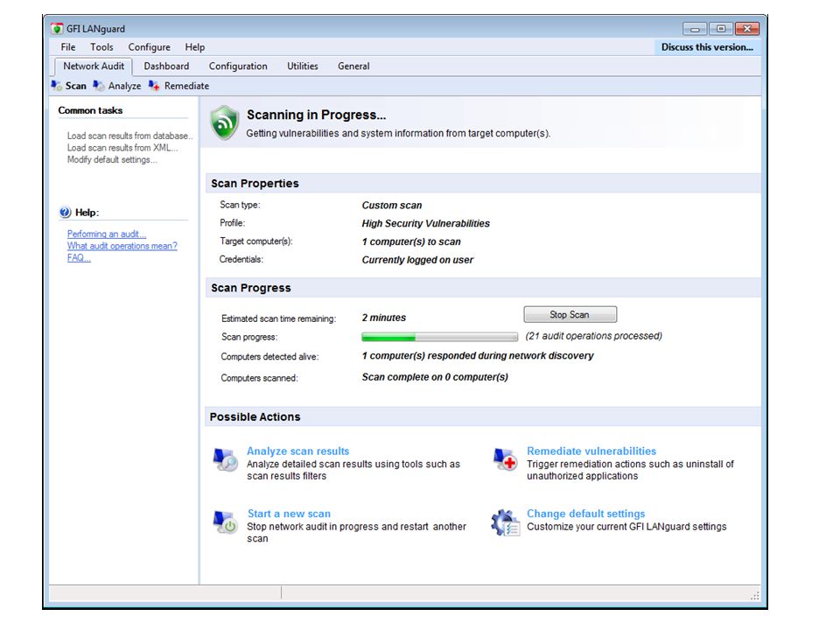Viewport: 840px width, 630px height.
Task: Click the 2 minutes remaining value
Action: [383, 318]
